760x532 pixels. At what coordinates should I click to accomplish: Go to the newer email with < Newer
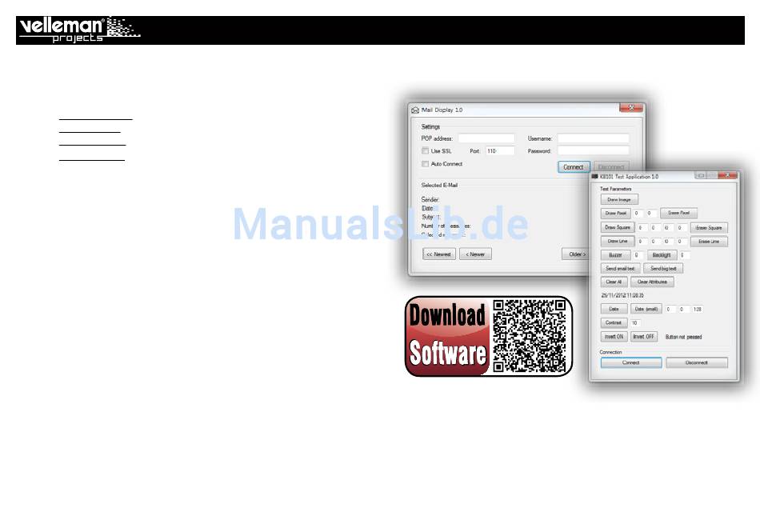click(475, 254)
